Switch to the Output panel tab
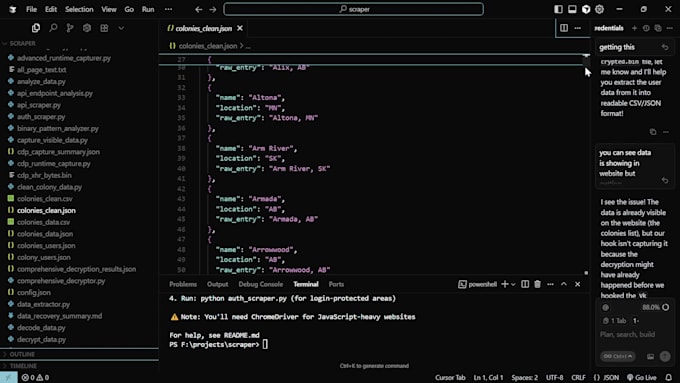This screenshot has width=680, height=383. (217, 284)
